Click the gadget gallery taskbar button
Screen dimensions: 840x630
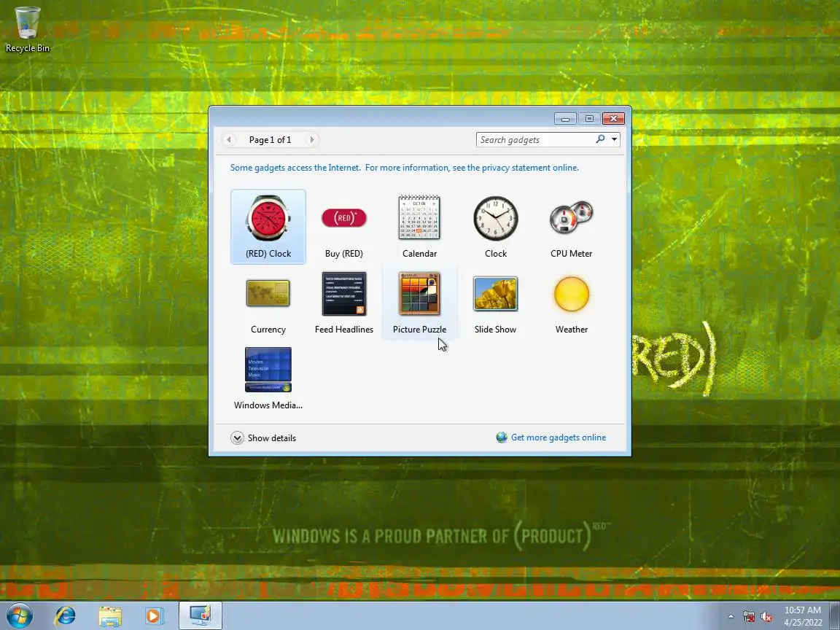tap(200, 616)
